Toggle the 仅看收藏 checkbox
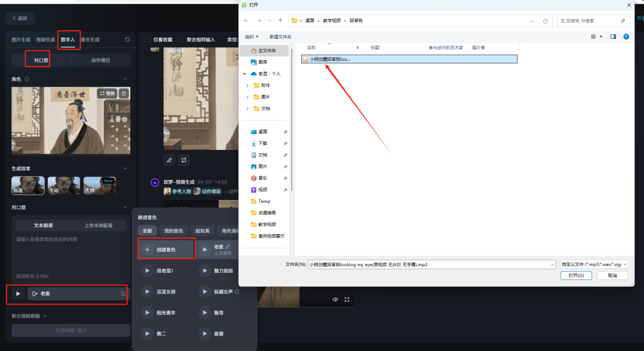This screenshot has height=351, width=644. [148, 40]
